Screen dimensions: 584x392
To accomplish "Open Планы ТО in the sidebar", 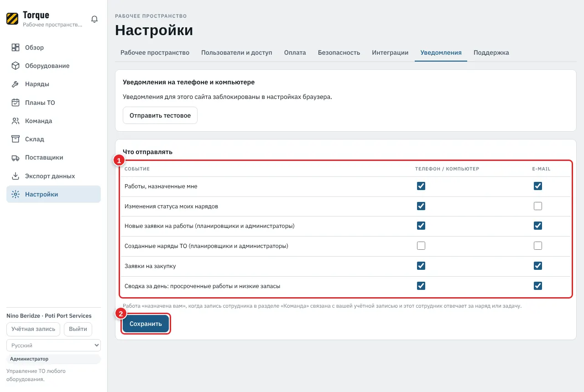I will [x=53, y=103].
